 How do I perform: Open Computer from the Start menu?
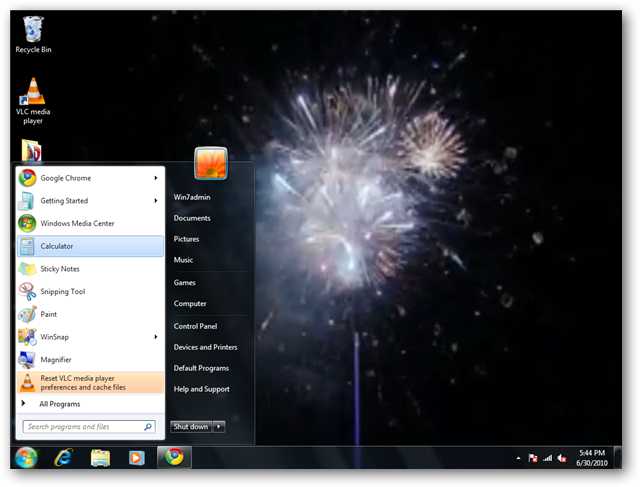pos(190,303)
